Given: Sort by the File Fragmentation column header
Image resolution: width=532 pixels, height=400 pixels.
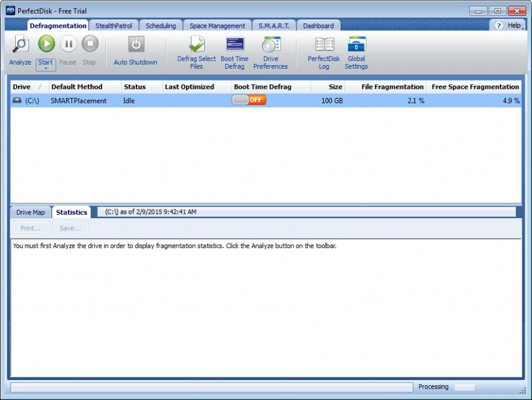Looking at the screenshot, I should [x=385, y=87].
